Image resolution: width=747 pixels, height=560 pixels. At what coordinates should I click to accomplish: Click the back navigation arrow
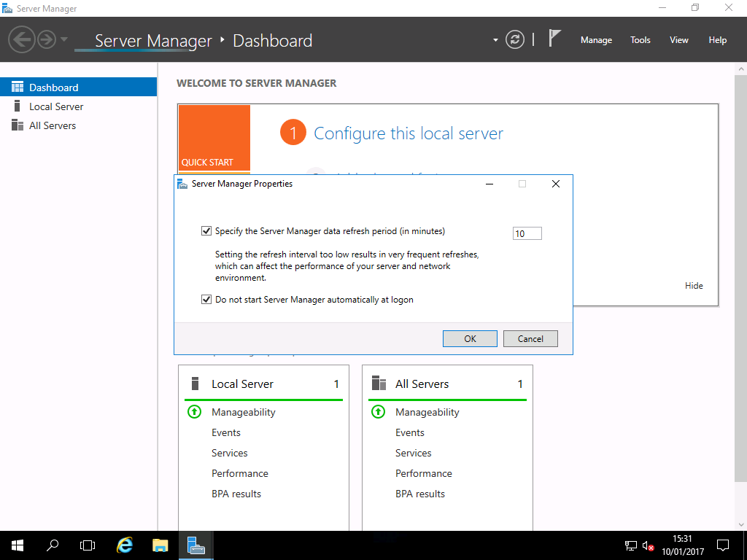[21, 39]
